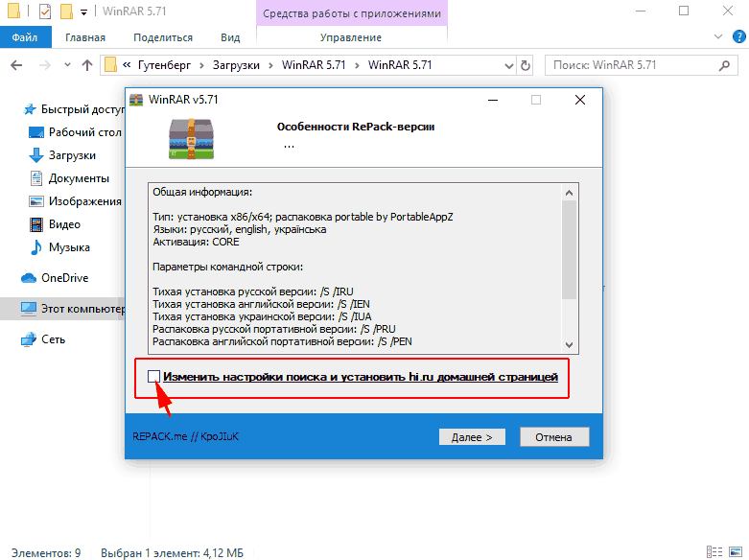Switch to the Главная ribbon tab

[85, 37]
